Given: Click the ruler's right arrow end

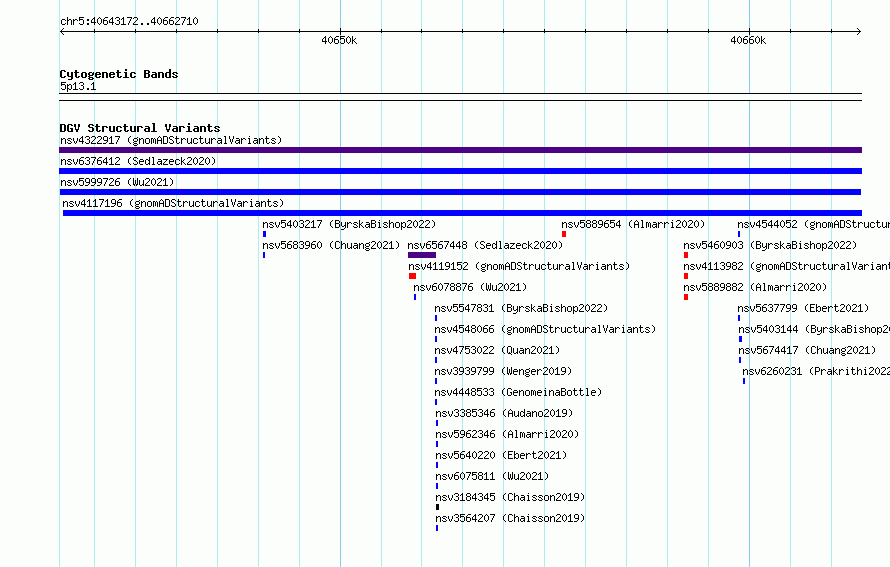Looking at the screenshot, I should tap(858, 31).
